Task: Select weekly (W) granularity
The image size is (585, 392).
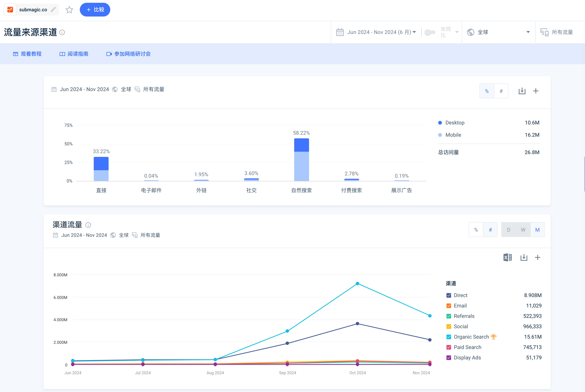Action: click(x=523, y=230)
